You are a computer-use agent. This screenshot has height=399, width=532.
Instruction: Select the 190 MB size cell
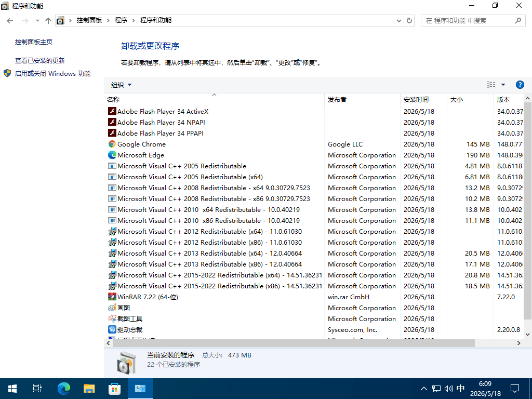(478, 155)
